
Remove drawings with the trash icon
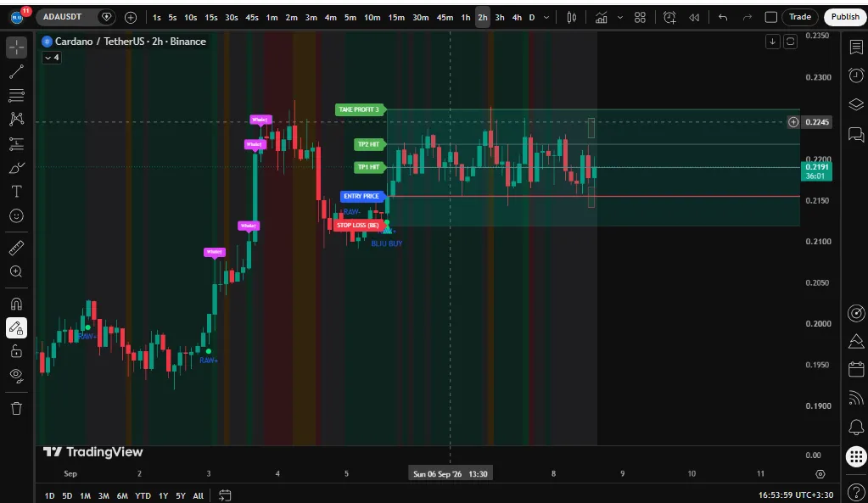17,408
